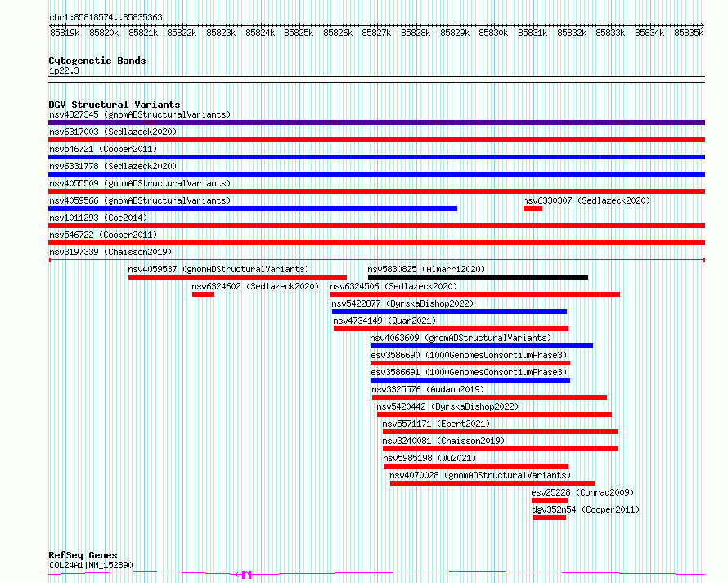Click the short red bar under nsv6324602
The image size is (728, 583).
203,294
